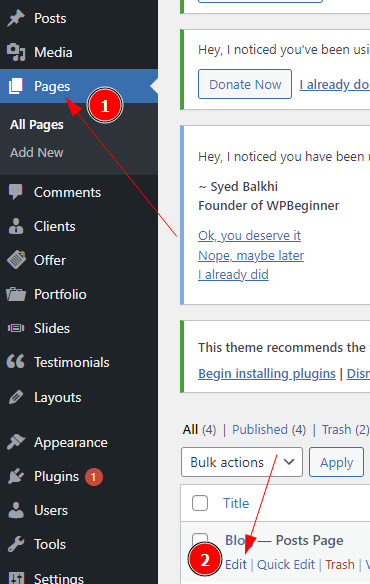Image resolution: width=370 pixels, height=584 pixels.
Task: Filter pages by Trash (2)
Action: [345, 430]
